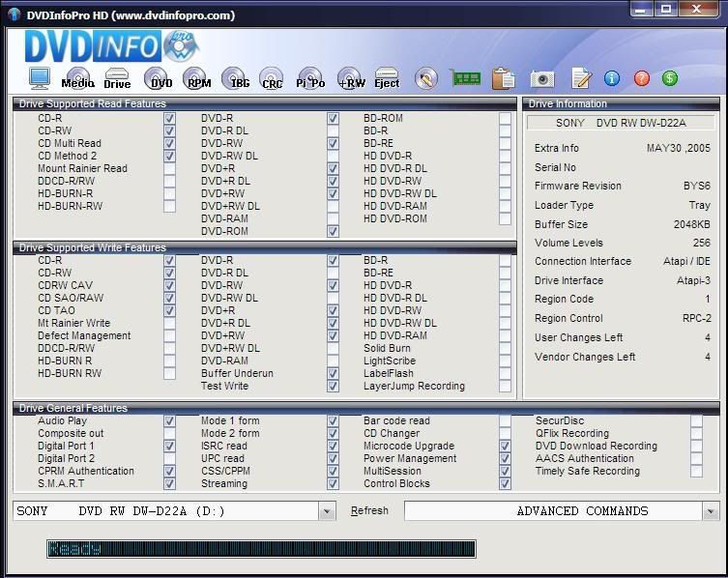Click the Extra Info value MAY30 ,2005
The width and height of the screenshot is (728, 578).
coord(679,148)
